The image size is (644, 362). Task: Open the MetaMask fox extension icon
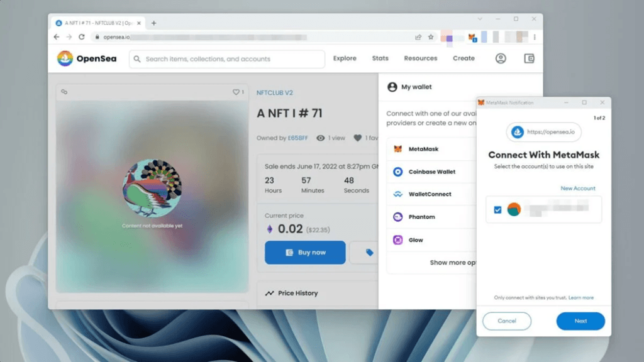(472, 37)
